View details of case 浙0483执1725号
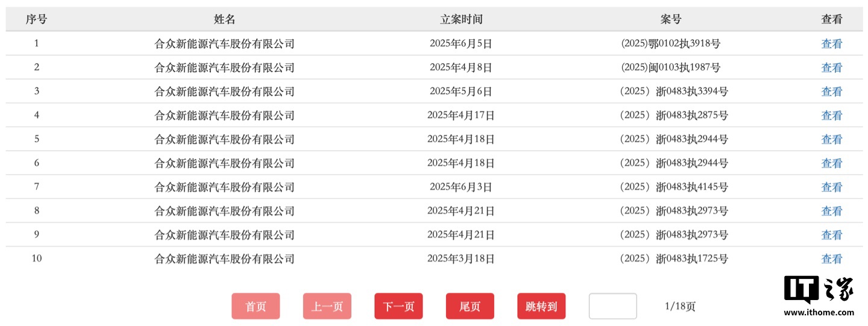868x326 pixels. pyautogui.click(x=831, y=259)
